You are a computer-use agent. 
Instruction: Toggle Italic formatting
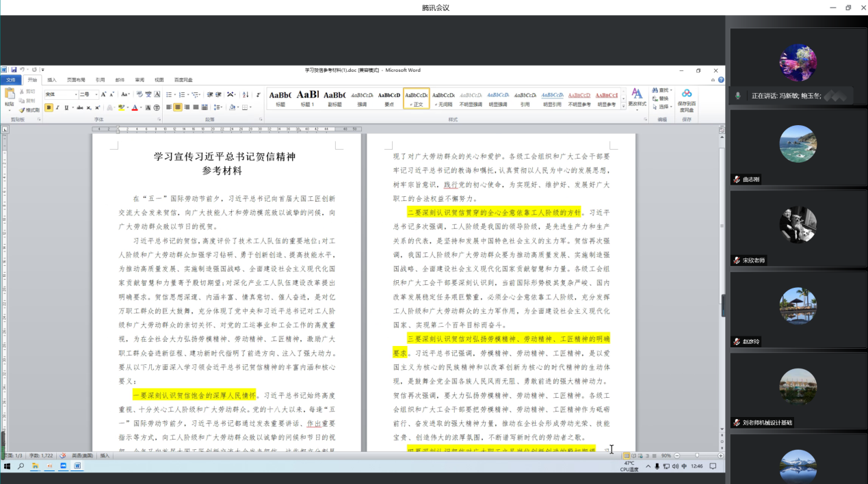57,107
